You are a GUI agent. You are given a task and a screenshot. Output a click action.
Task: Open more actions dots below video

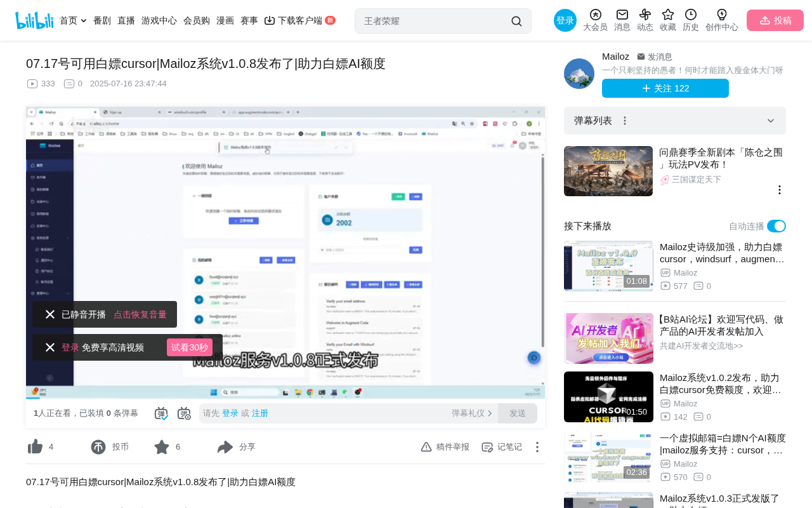coord(537,447)
